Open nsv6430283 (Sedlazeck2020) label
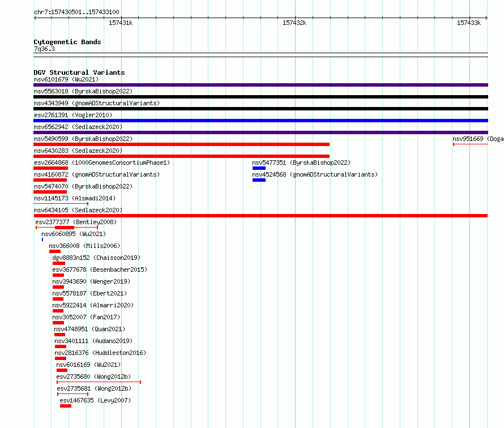Viewport: 504px width, 428px height. (x=78, y=151)
